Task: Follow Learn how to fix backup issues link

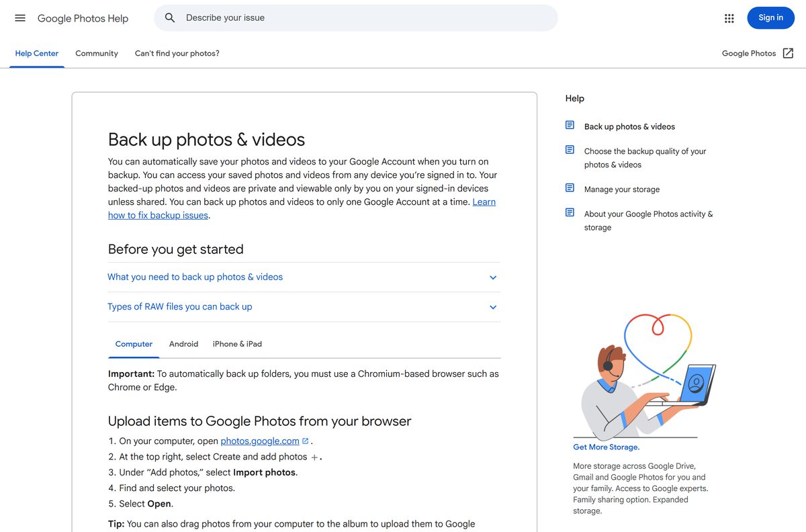Action: pyautogui.click(x=302, y=208)
